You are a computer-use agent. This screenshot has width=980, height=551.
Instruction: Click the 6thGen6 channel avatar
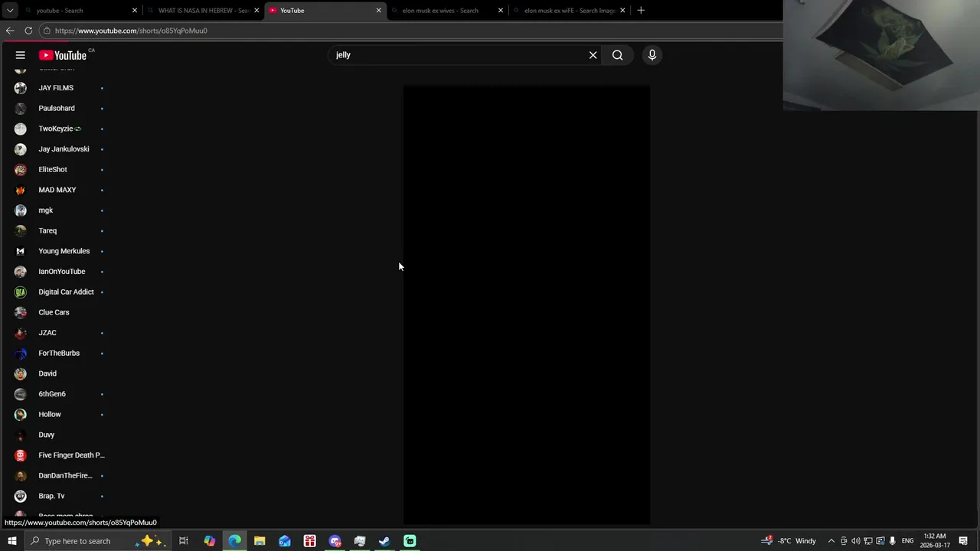(x=21, y=394)
